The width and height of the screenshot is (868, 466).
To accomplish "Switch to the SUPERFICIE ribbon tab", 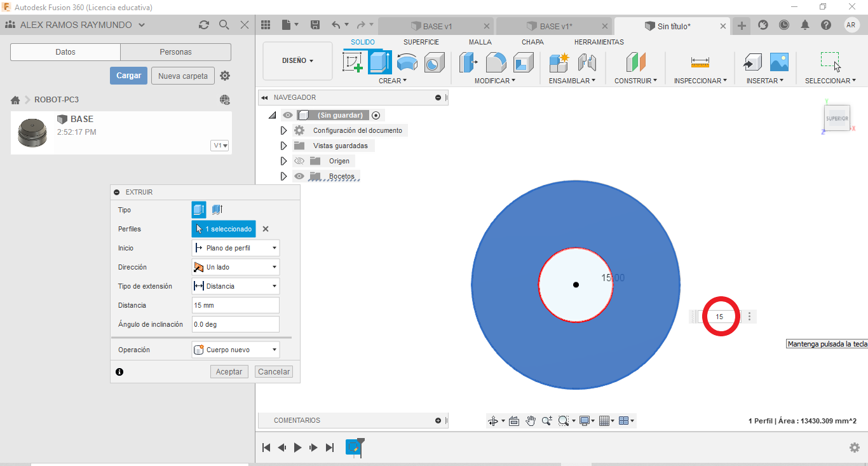I will click(x=421, y=42).
